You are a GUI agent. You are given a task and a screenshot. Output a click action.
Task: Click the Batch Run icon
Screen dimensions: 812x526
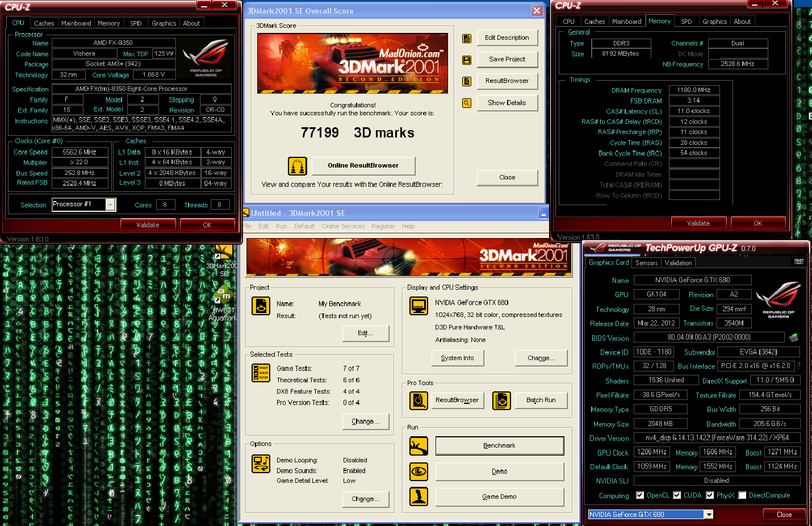[x=501, y=400]
